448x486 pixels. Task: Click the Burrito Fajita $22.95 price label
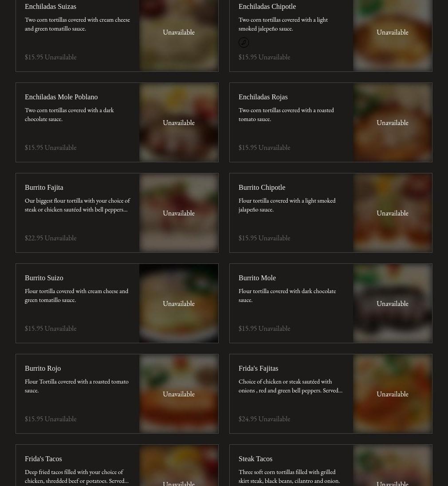click(x=34, y=238)
